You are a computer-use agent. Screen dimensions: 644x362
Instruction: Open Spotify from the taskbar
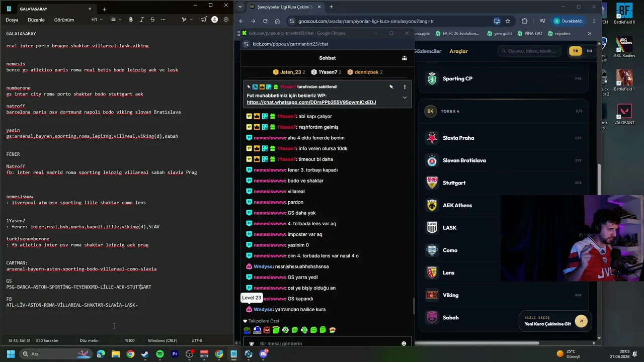(x=160, y=354)
